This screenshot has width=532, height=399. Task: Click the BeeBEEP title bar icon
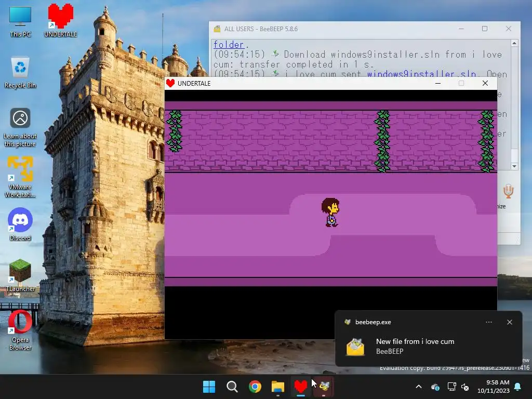[x=217, y=29]
